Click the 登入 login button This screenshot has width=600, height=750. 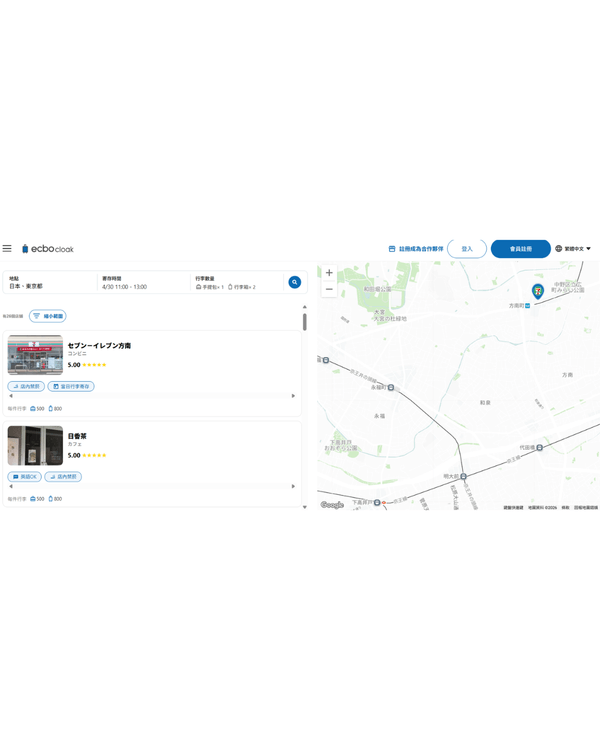[467, 249]
